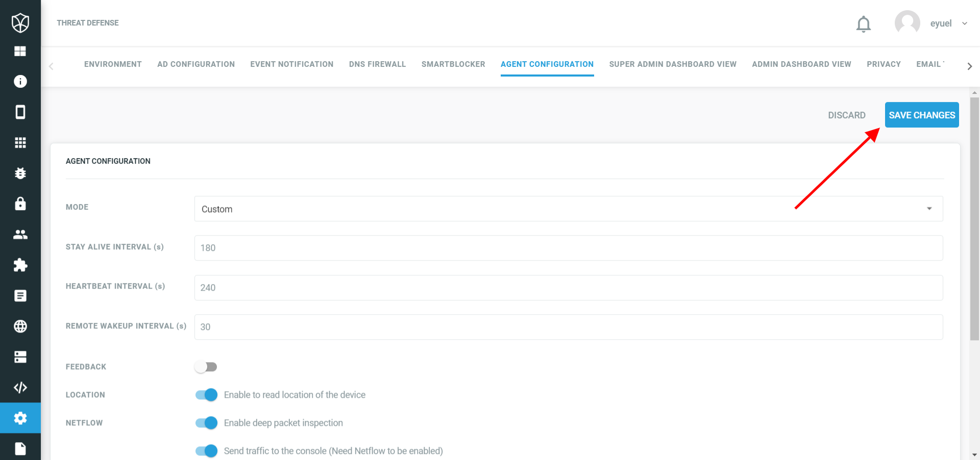Click the user avatar picture
This screenshot has height=460, width=980.
908,23
